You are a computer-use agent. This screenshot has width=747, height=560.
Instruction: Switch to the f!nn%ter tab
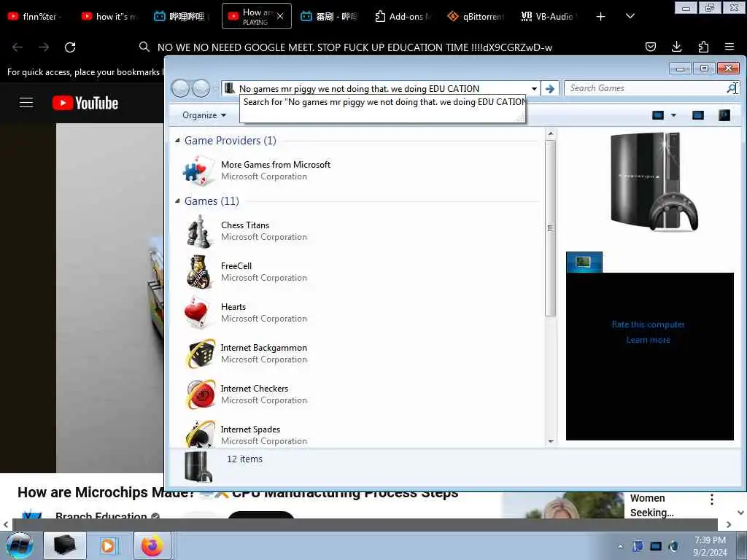(x=35, y=17)
